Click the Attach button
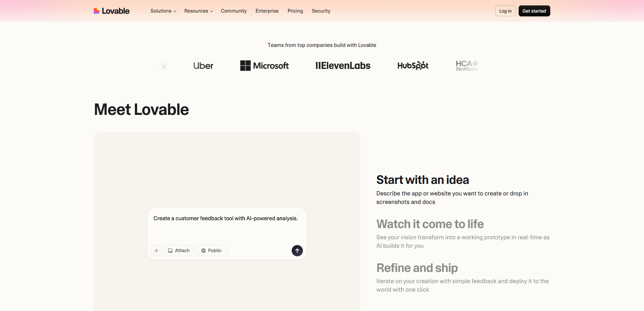This screenshot has height=311, width=644. tap(179, 250)
